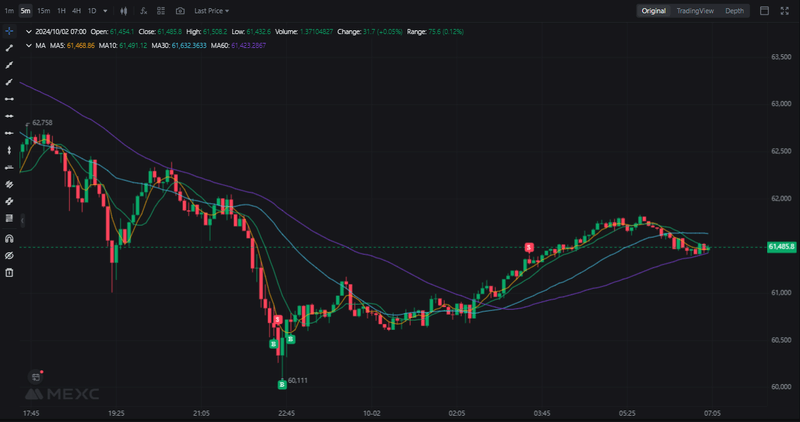
Task: Click the MA indicator label
Action: click(x=40, y=45)
